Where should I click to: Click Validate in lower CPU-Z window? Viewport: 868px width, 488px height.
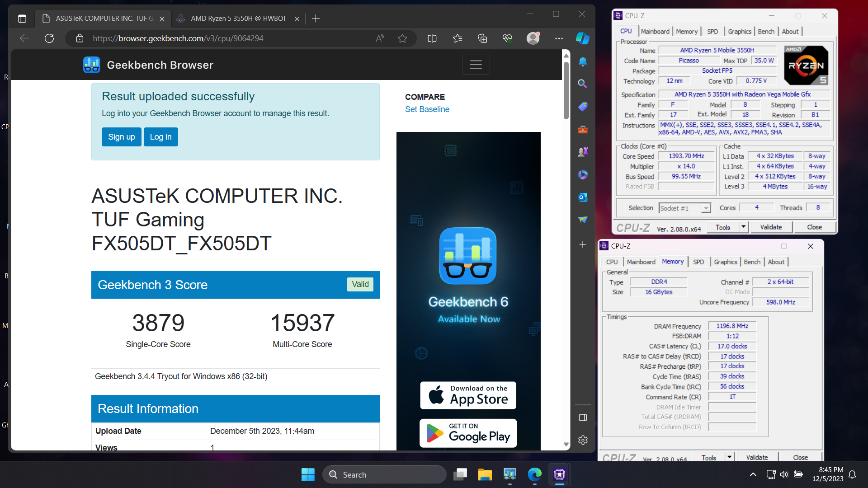click(x=757, y=457)
